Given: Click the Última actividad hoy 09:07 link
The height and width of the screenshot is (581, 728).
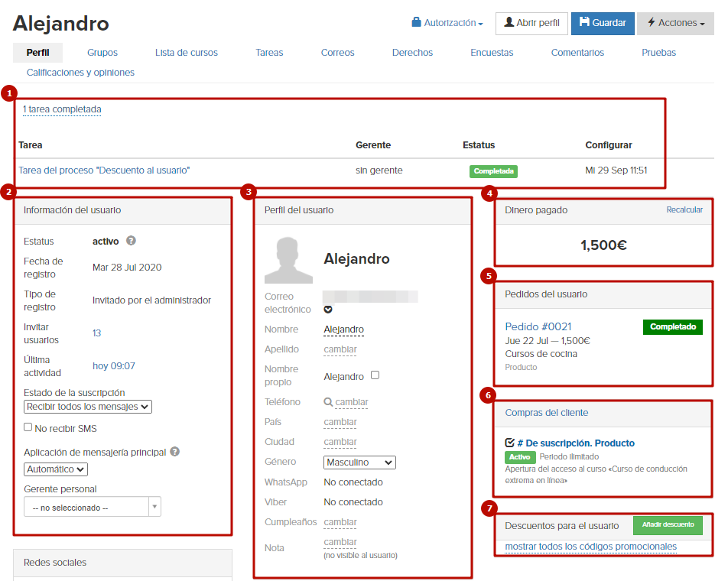Looking at the screenshot, I should pos(114,366).
